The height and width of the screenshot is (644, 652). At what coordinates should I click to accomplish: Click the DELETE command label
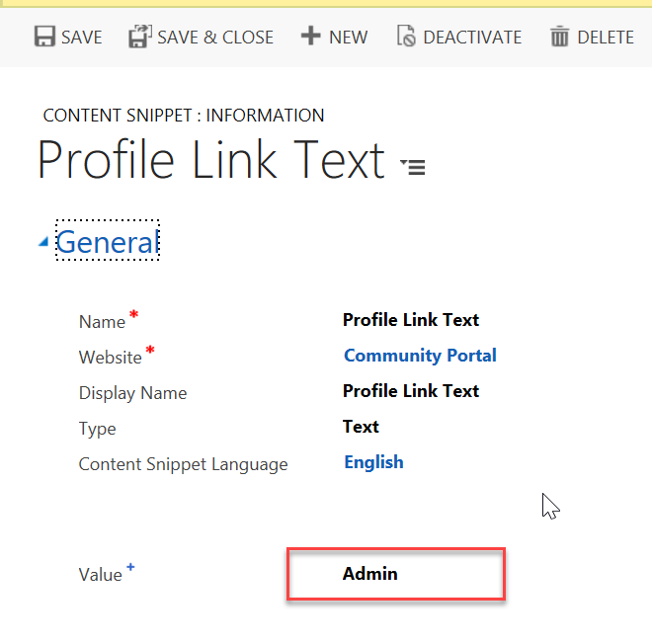(606, 38)
